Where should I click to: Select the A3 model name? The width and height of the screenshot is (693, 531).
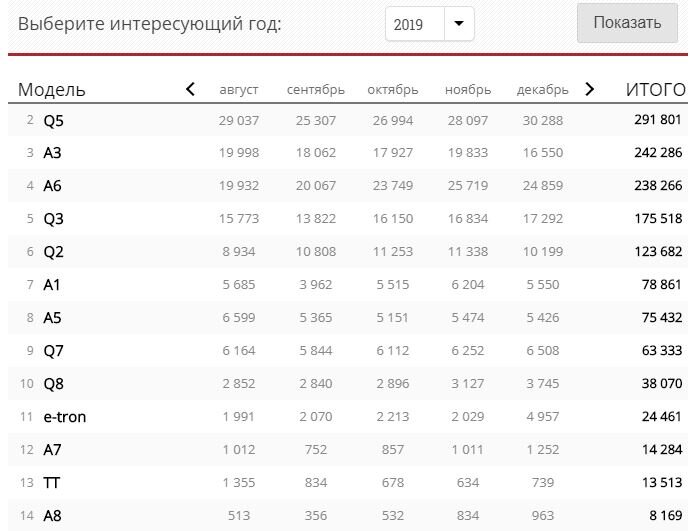click(52, 153)
